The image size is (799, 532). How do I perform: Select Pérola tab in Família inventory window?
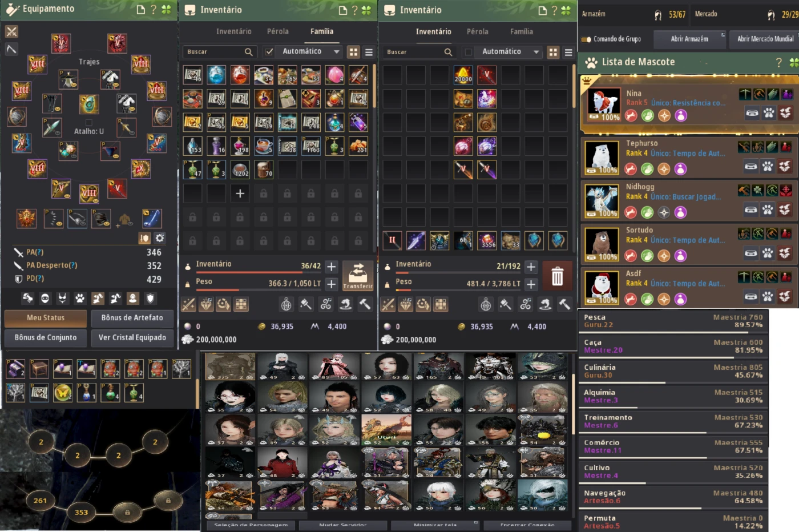(278, 32)
